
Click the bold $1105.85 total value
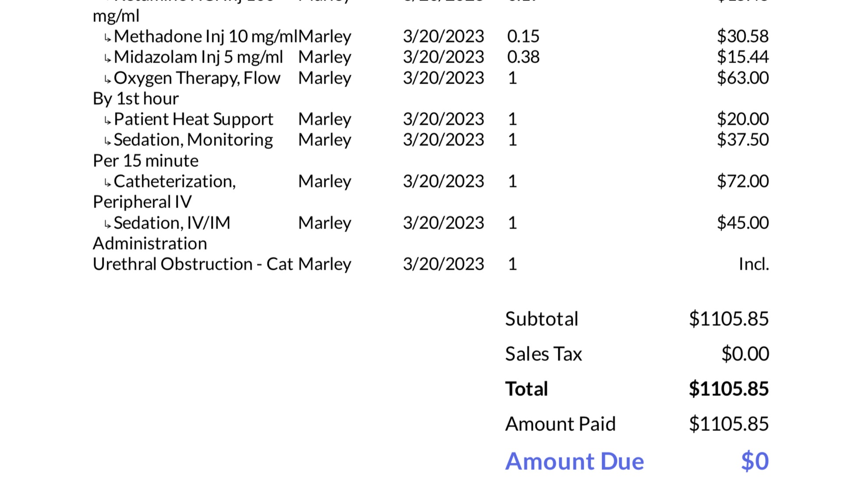(x=728, y=389)
